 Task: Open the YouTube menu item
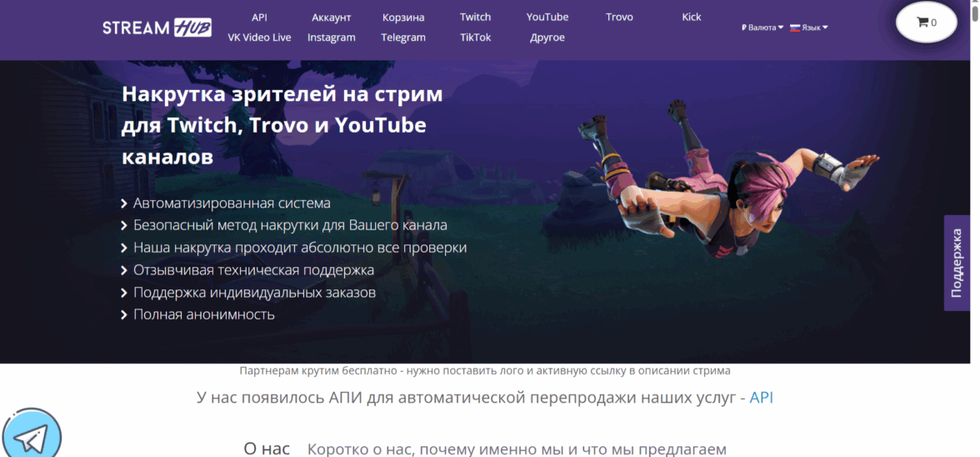pos(547,17)
